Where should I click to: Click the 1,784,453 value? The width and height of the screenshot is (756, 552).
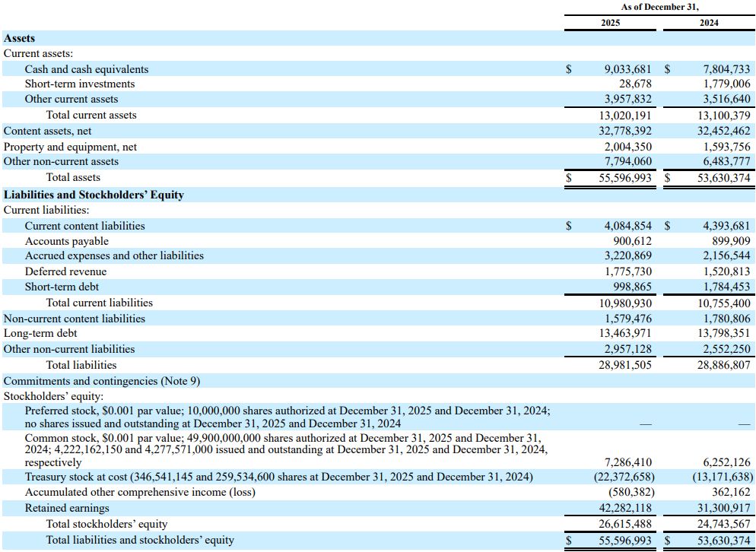(727, 287)
